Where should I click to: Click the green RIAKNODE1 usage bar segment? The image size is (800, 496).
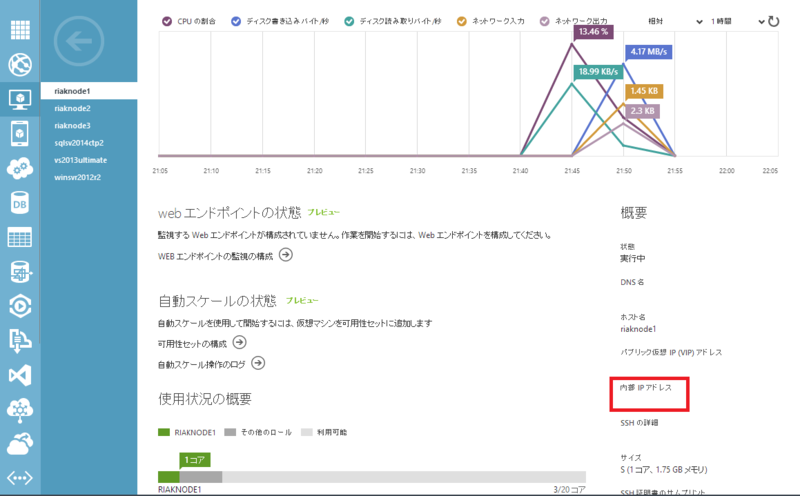click(x=168, y=477)
